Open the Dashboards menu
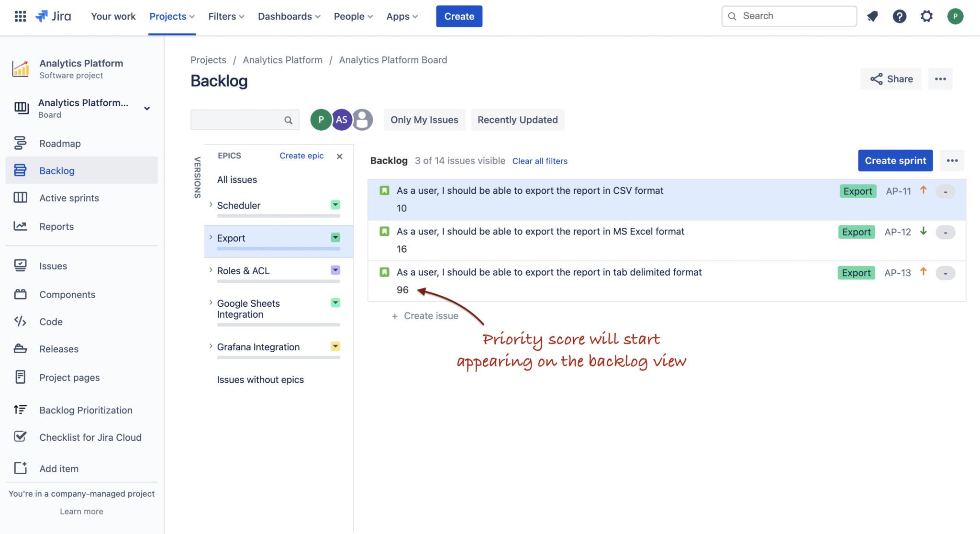This screenshot has height=534, width=980. 289,16
